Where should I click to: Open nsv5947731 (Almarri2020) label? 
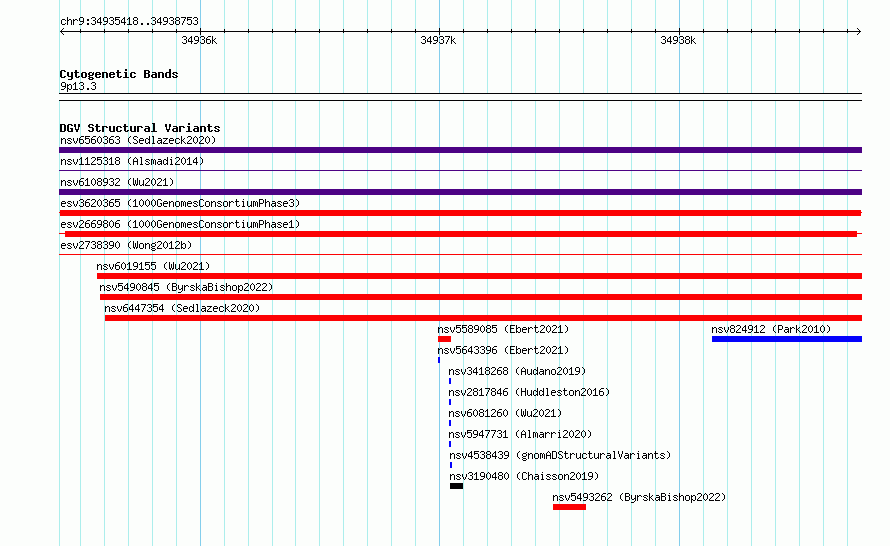point(520,434)
